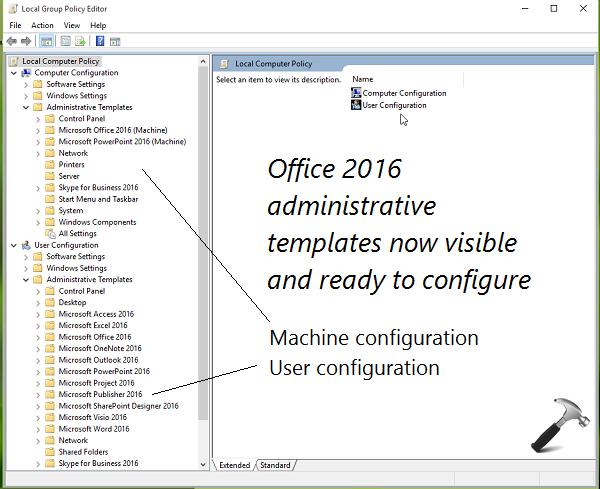Click the Export List toolbar icon
This screenshot has height=489, width=600.
(x=80, y=41)
